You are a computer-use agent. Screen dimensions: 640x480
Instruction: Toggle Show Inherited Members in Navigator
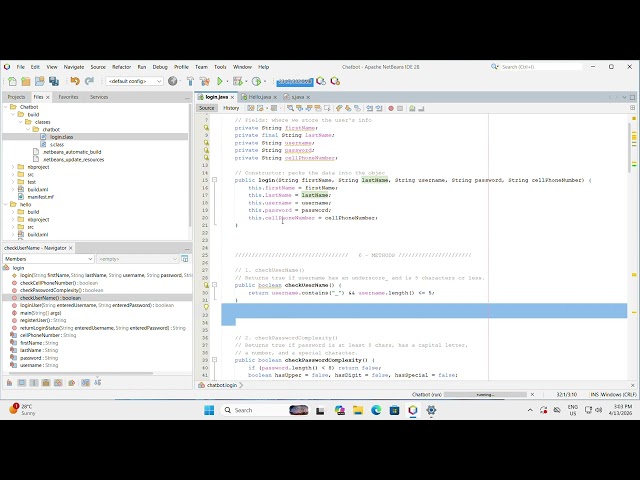click(9, 383)
